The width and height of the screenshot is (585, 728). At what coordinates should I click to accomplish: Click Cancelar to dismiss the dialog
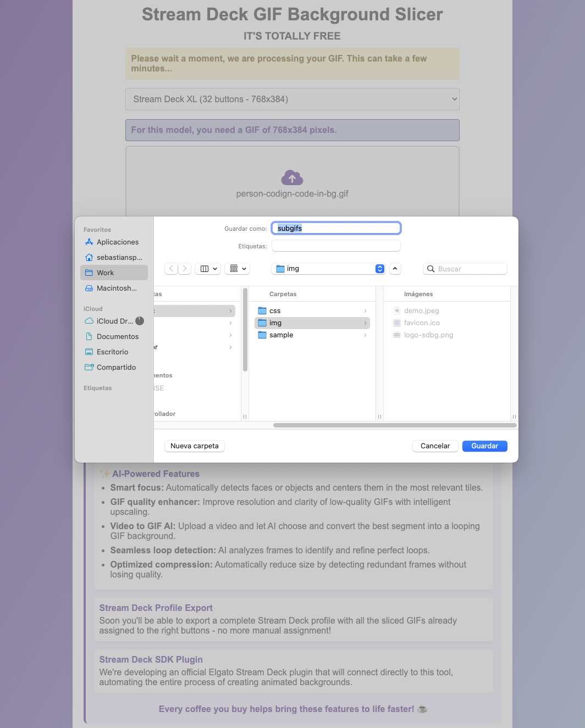tap(435, 446)
